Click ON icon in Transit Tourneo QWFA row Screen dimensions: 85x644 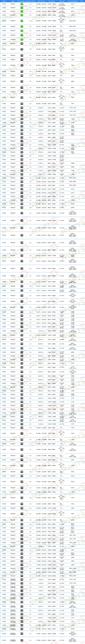22,629
